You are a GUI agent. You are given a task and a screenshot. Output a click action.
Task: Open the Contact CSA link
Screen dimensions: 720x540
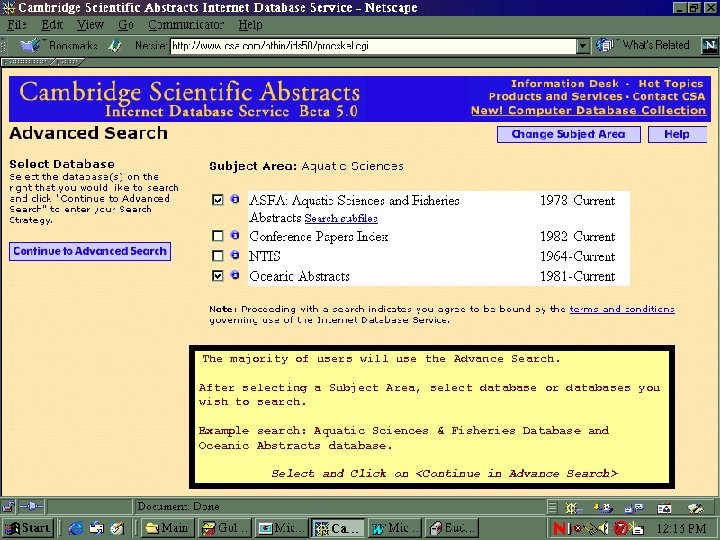[x=669, y=96]
